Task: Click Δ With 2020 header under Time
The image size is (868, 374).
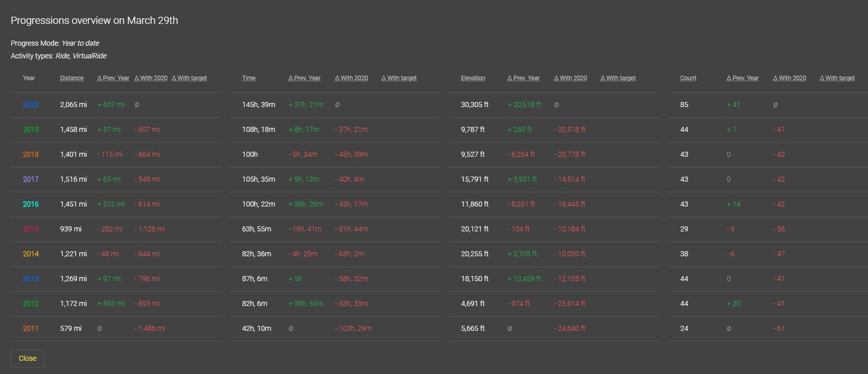Action: [351, 78]
